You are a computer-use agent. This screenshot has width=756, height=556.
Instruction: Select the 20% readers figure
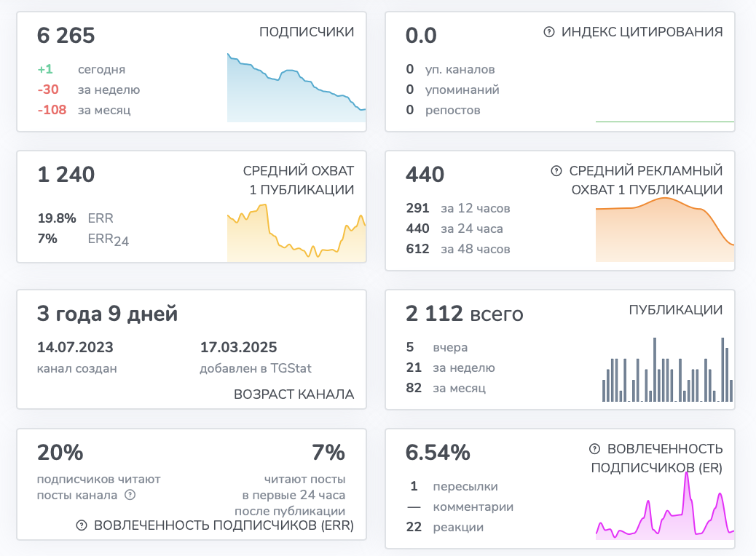pos(60,453)
